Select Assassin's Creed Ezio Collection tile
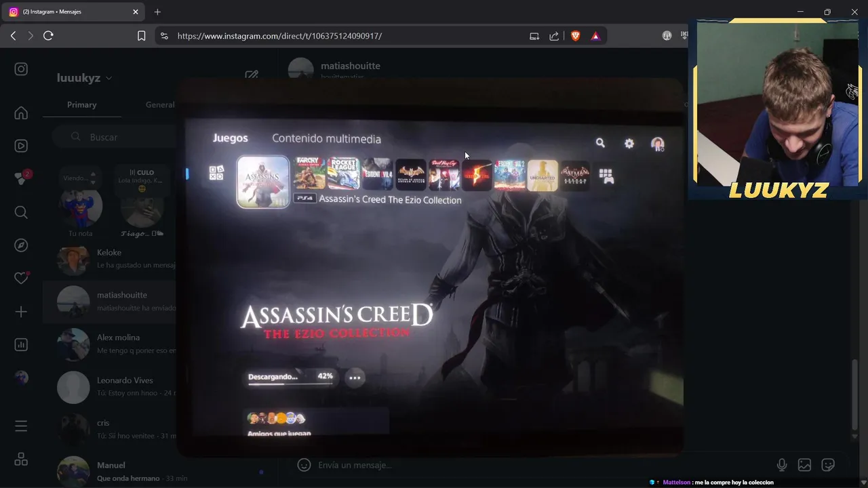Viewport: 868px width, 488px height. pos(263,182)
